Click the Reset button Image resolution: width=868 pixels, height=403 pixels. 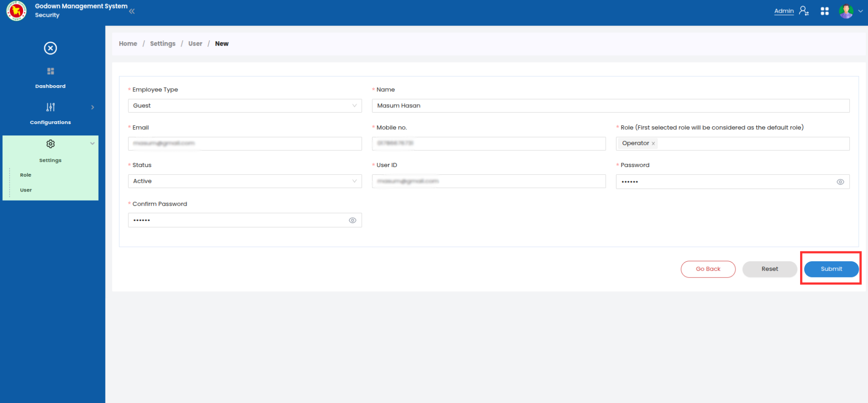tap(769, 269)
